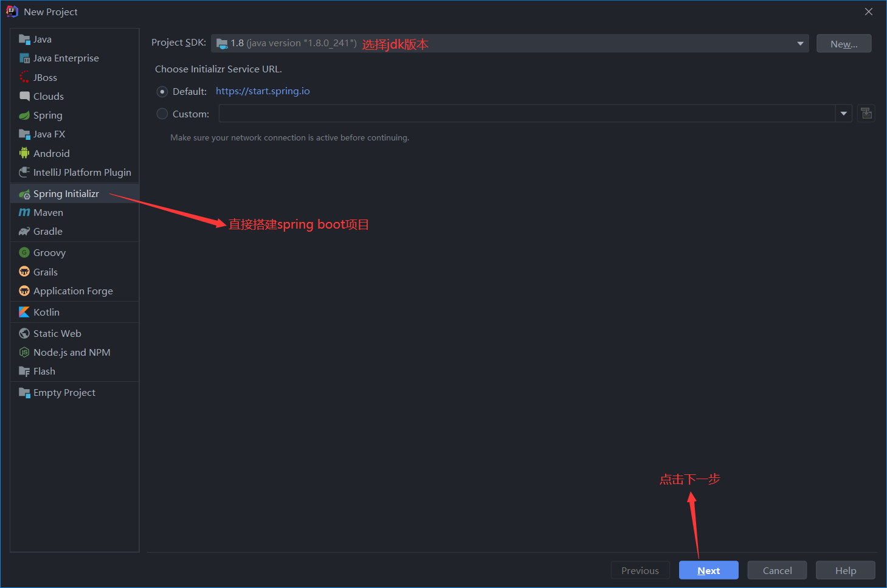Click the Android robot icon
The height and width of the screenshot is (588, 887).
[24, 153]
